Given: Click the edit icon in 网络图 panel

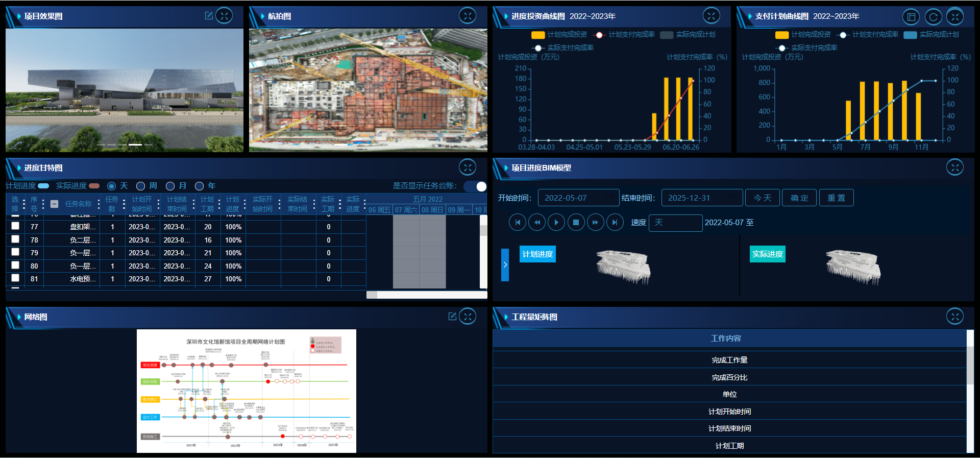Looking at the screenshot, I should pos(452,317).
